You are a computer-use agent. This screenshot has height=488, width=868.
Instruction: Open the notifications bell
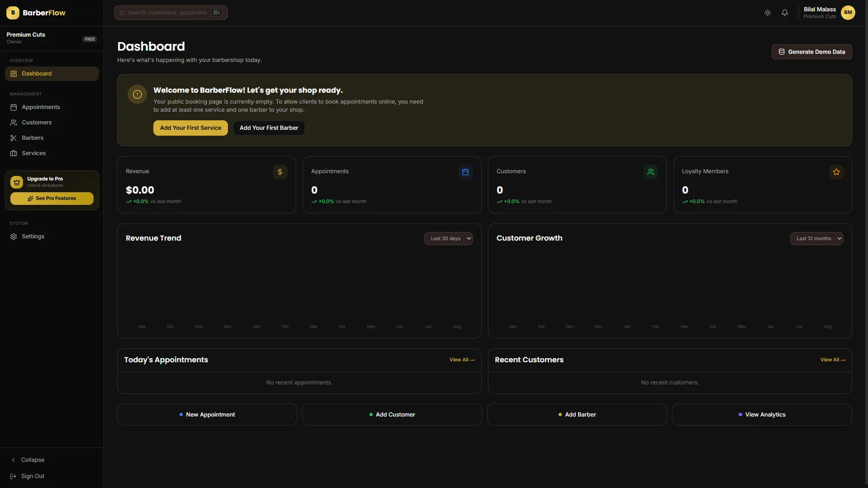pos(785,13)
